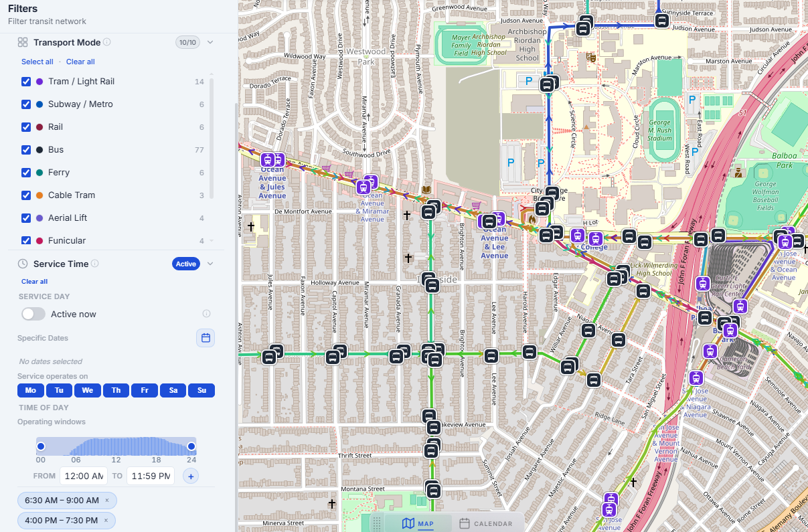
Task: Click the fire station flame icon
Action: tap(532, 218)
